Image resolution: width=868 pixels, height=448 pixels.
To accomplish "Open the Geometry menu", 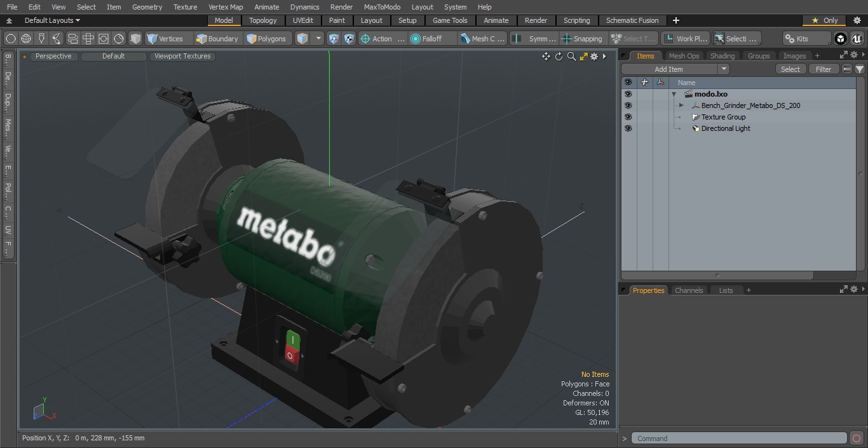I will [x=147, y=7].
